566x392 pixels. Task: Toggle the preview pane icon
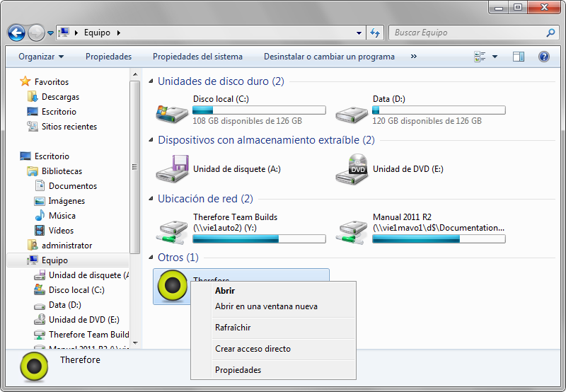point(519,57)
